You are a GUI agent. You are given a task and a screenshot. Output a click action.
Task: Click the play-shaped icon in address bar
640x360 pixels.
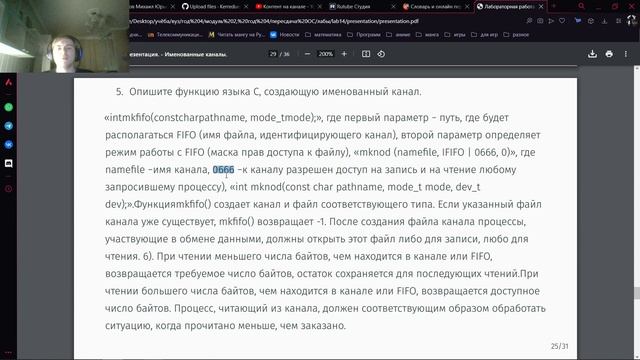(x=551, y=21)
